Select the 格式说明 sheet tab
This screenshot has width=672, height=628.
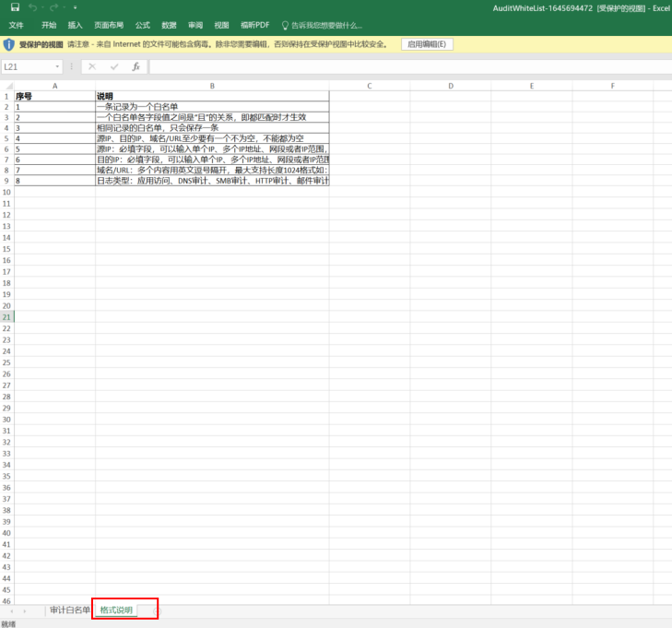pos(117,610)
